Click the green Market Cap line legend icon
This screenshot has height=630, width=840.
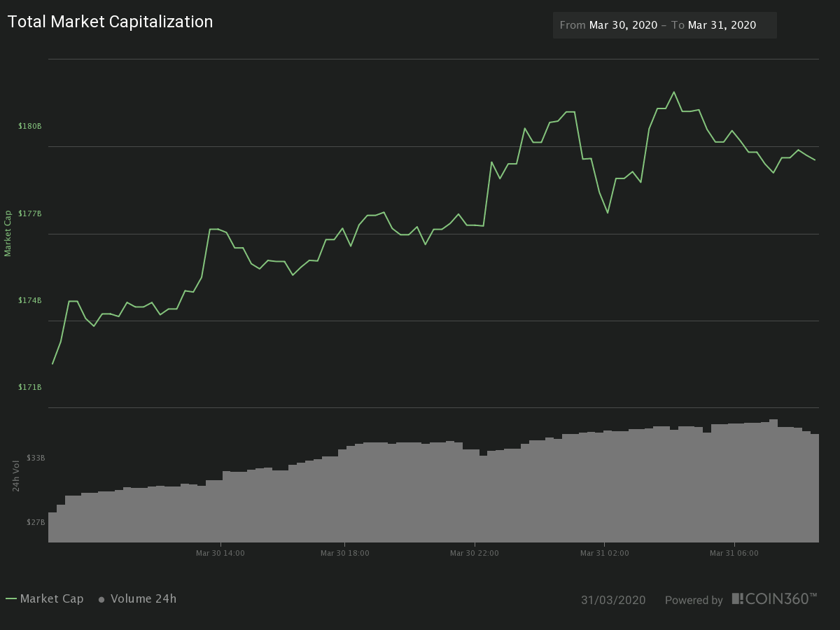[x=13, y=599]
